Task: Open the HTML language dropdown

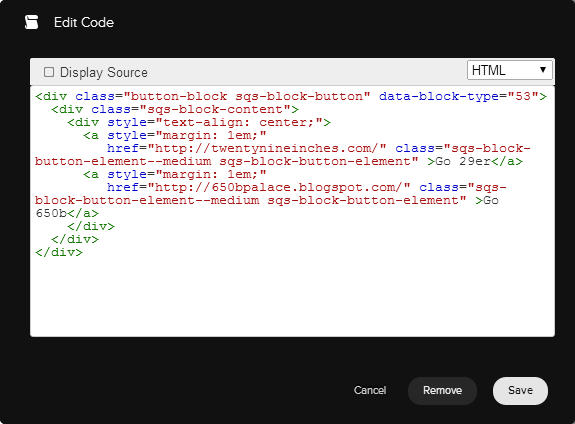Action: tap(509, 70)
